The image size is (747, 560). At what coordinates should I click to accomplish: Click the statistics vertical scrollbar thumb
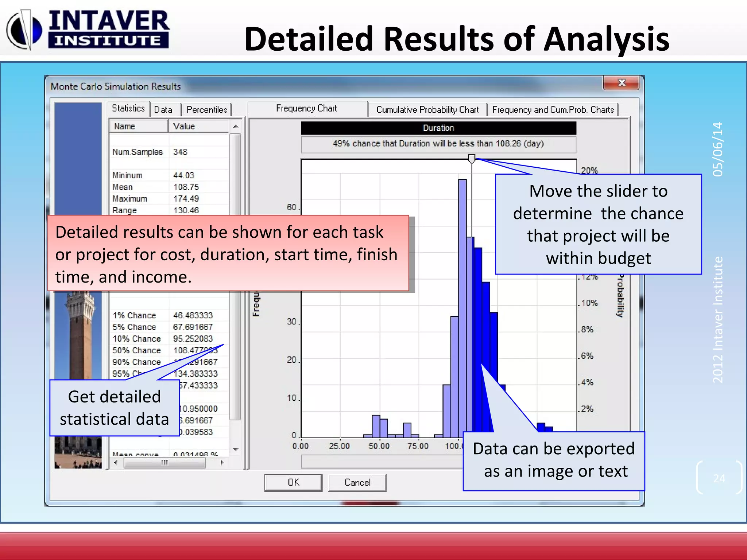236,277
